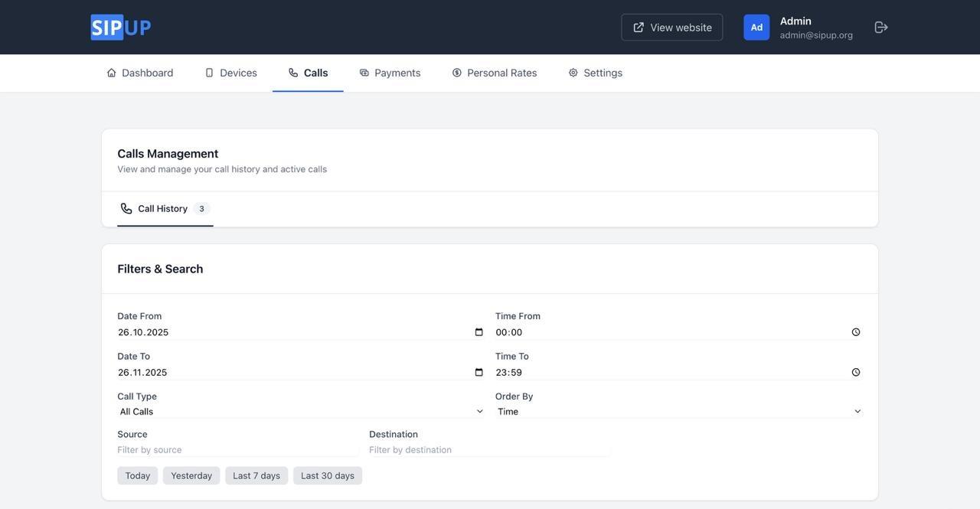Click the Admin avatar badge

[756, 28]
